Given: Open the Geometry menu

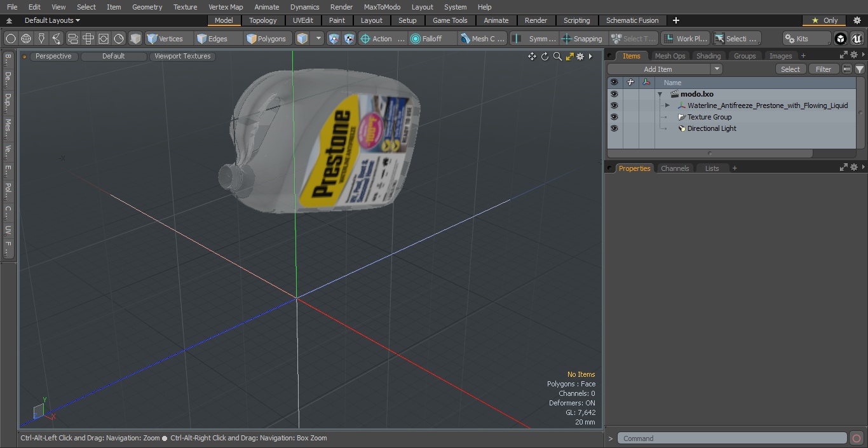Looking at the screenshot, I should [147, 7].
